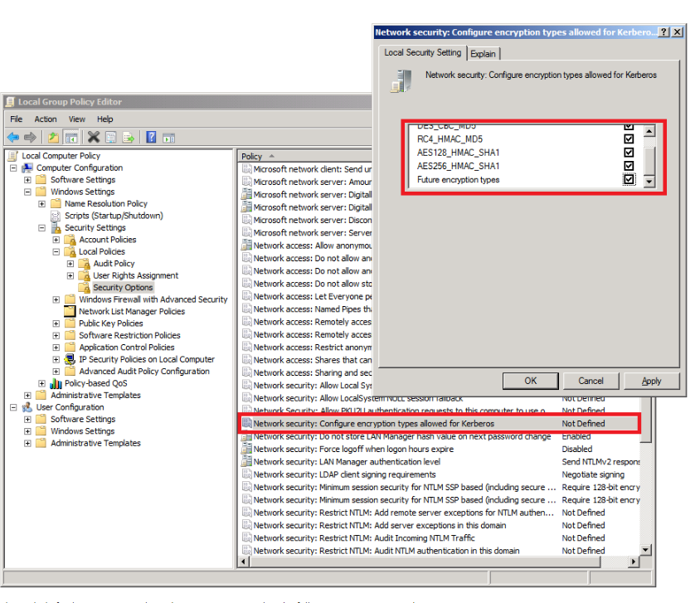Screen dimensions: 700x603
Task: Expand the Name Resolution Policy node
Action: click(x=42, y=204)
